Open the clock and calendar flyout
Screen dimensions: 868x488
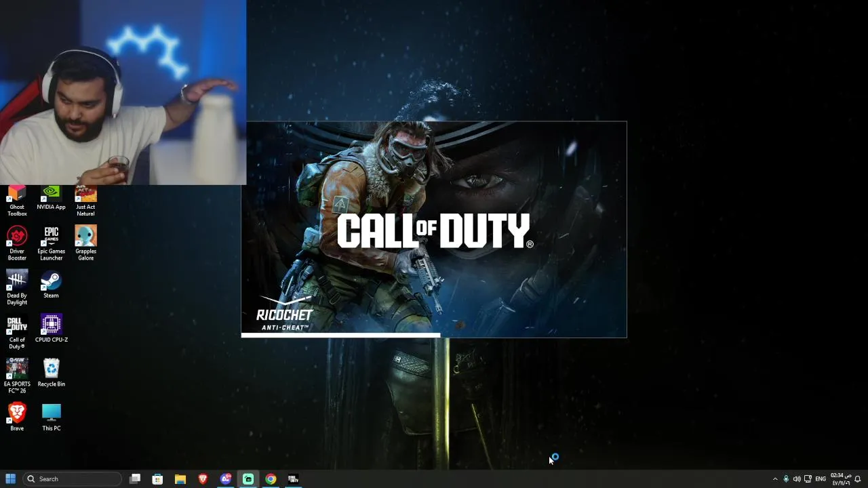(841, 479)
